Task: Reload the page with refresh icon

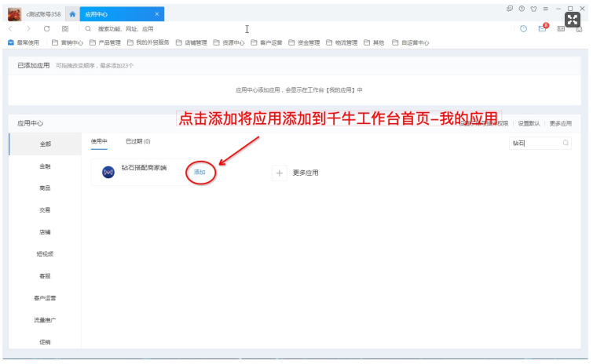Action: click(x=47, y=29)
